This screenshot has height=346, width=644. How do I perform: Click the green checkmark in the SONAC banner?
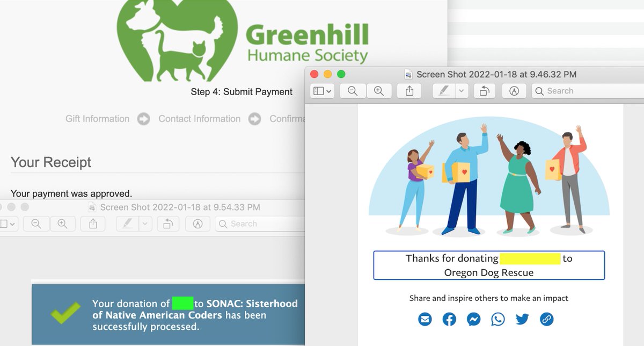[65, 313]
